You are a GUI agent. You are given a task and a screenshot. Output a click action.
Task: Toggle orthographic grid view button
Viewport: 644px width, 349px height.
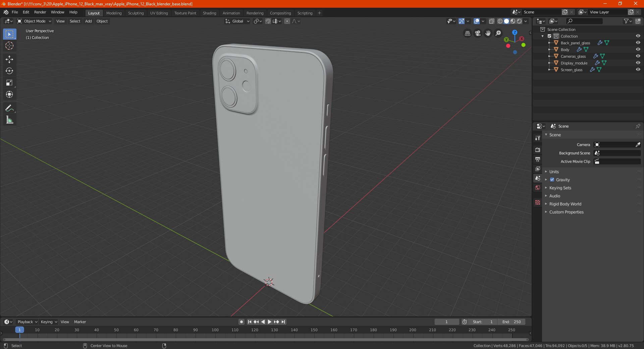point(467,33)
